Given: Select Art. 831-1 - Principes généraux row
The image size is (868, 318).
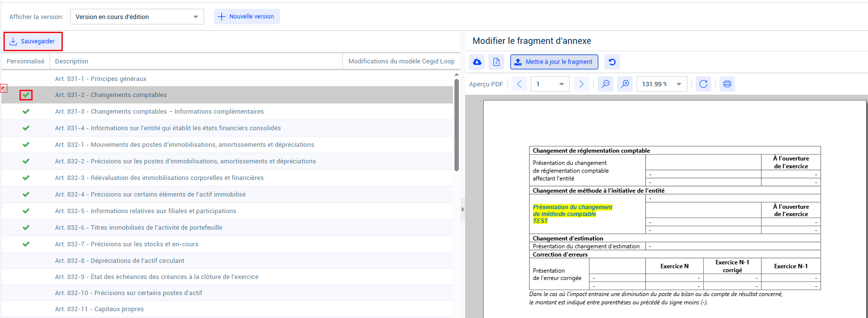Looking at the screenshot, I should click(227, 79).
